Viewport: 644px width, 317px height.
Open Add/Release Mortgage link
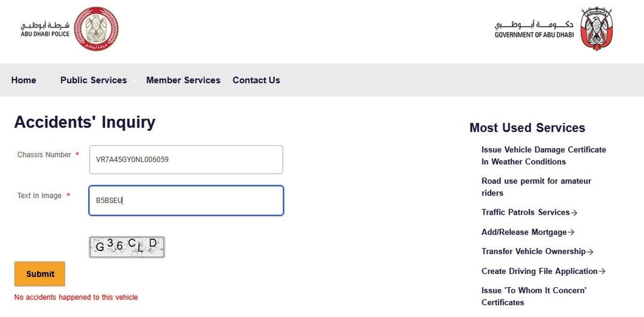coord(524,232)
